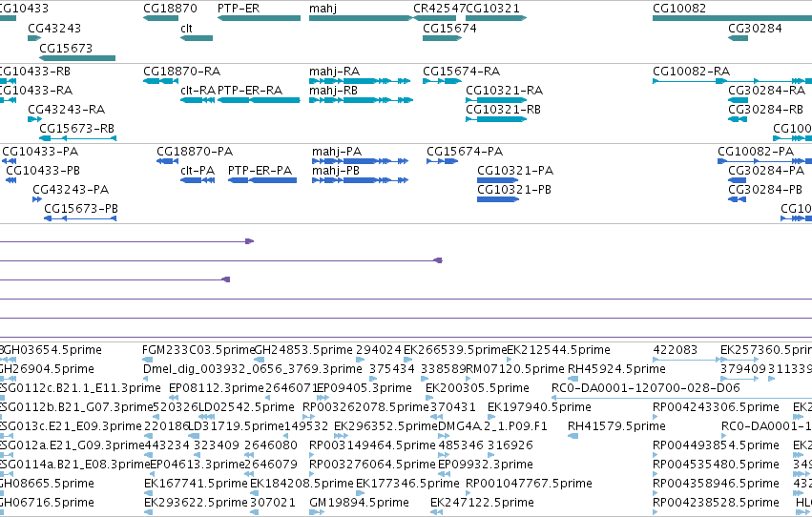Select EST RH41579.5prime

pyautogui.click(x=573, y=436)
